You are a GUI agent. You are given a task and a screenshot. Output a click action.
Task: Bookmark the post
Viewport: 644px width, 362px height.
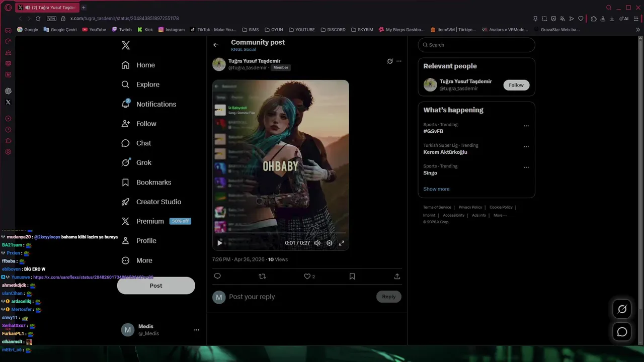click(x=352, y=276)
